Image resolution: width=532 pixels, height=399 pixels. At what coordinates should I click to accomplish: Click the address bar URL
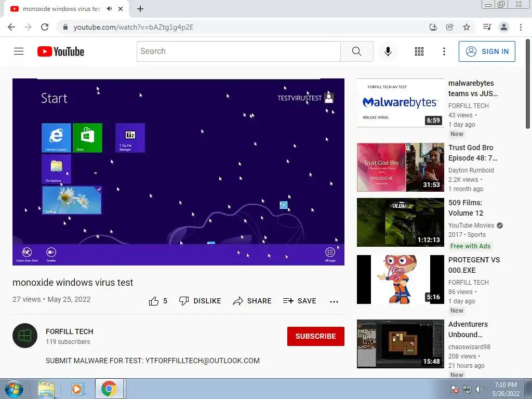point(134,27)
